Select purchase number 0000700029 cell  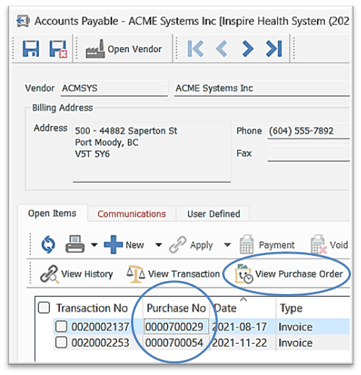pyautogui.click(x=176, y=327)
